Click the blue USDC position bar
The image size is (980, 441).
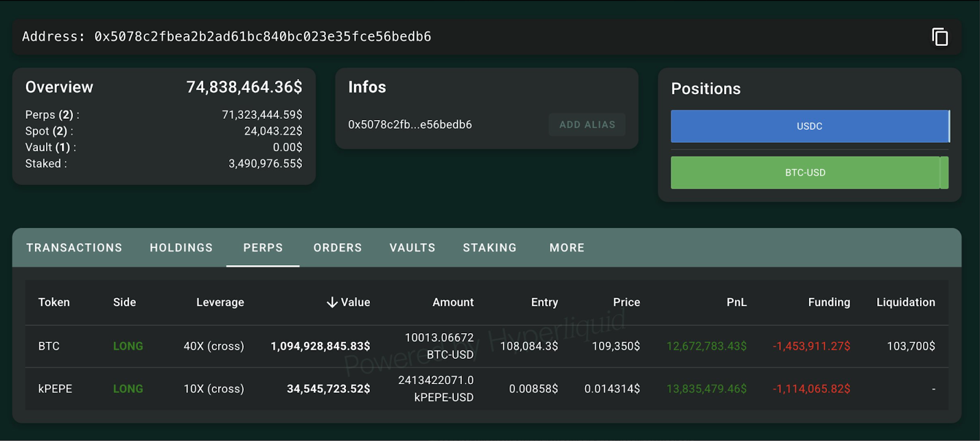[809, 126]
